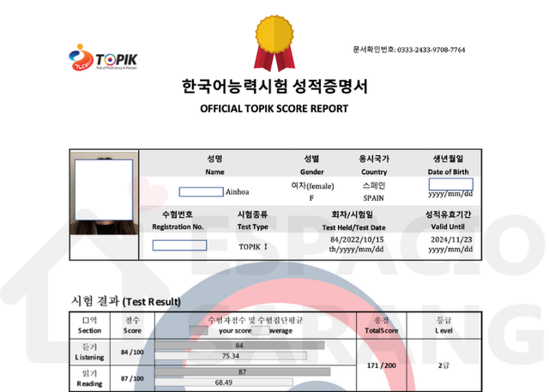This screenshot has height=392, width=549.
Task: Click the Section column header
Action: click(x=89, y=330)
